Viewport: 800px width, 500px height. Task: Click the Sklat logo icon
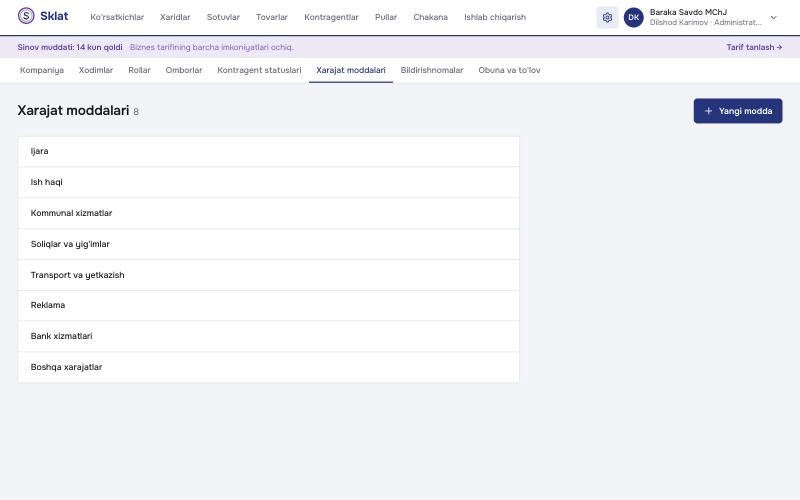point(26,16)
